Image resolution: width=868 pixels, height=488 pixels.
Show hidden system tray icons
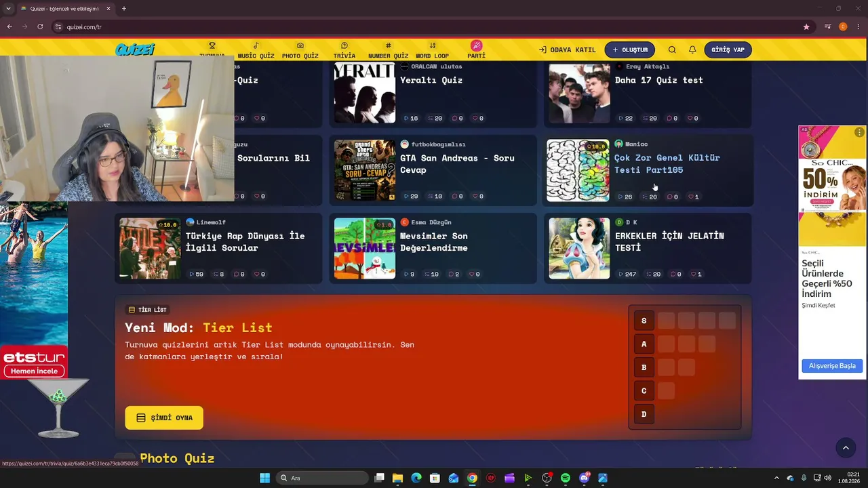776,478
